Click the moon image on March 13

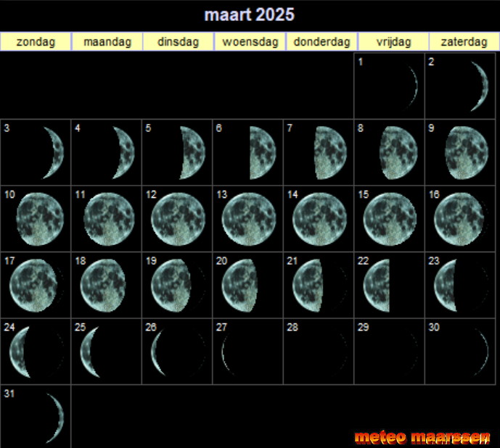point(249,219)
